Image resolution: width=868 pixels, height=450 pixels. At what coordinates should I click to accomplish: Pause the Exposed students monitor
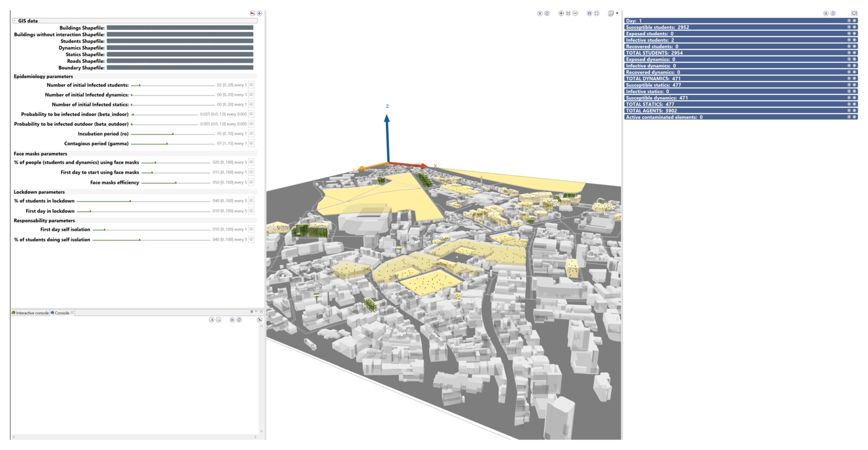(849, 33)
